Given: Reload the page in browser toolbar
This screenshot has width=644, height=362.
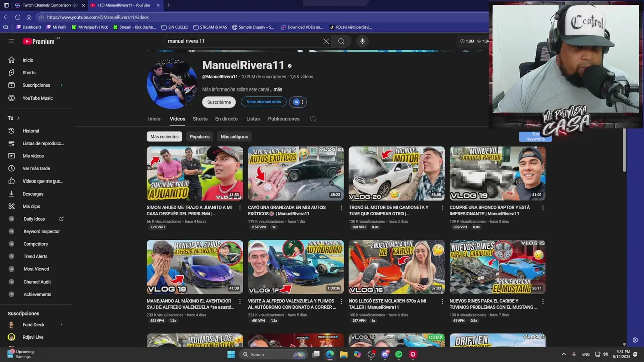Looking at the screenshot, I should click(18, 17).
